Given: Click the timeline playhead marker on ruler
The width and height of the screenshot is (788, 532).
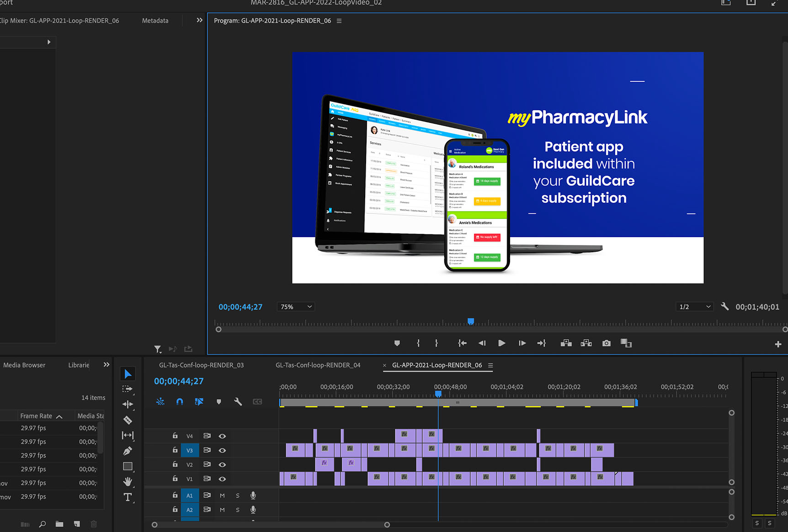Looking at the screenshot, I should [x=438, y=394].
